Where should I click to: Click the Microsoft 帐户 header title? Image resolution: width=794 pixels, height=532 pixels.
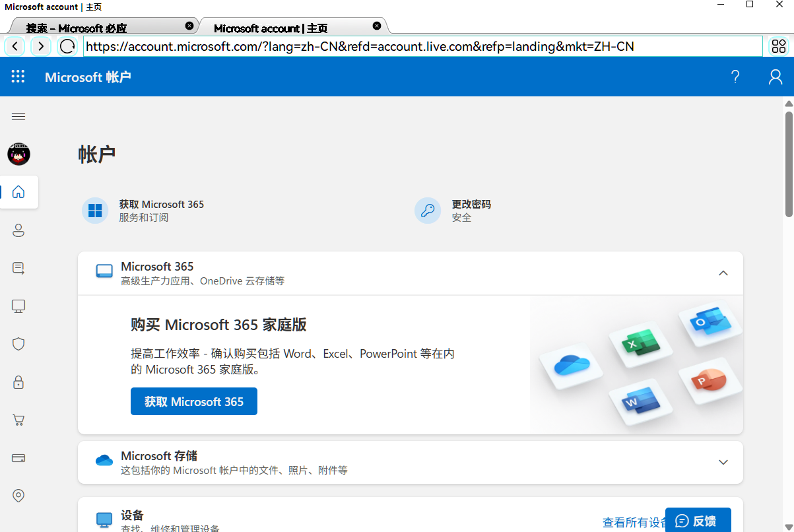click(x=88, y=77)
